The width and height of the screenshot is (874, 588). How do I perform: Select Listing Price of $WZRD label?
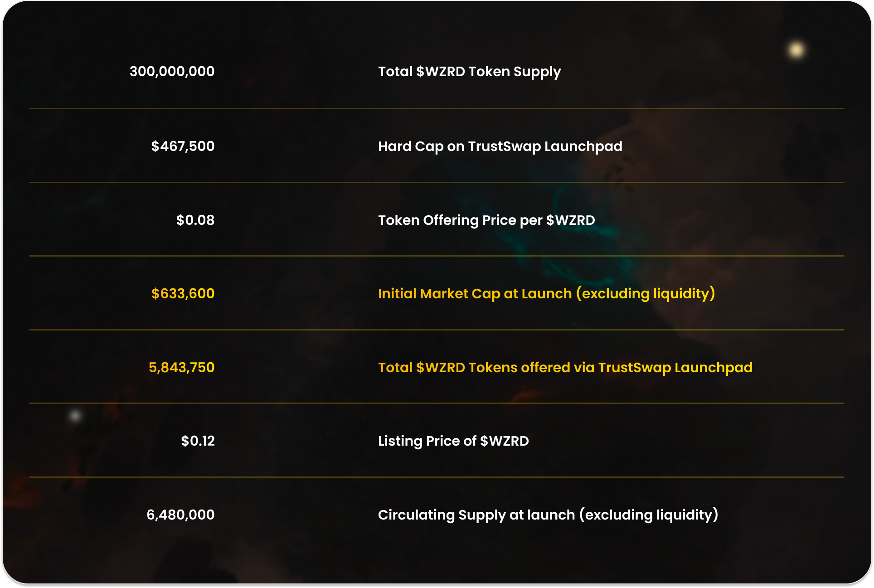pos(453,441)
